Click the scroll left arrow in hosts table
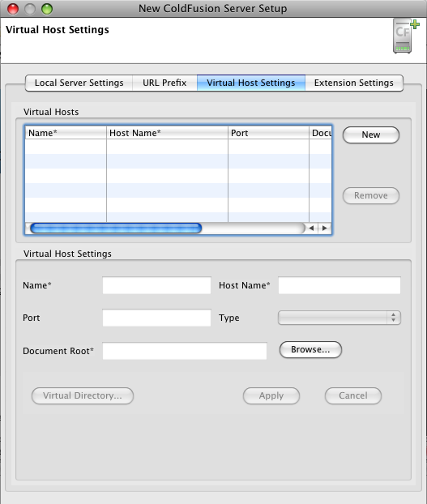The height and width of the screenshot is (504, 427). point(311,229)
